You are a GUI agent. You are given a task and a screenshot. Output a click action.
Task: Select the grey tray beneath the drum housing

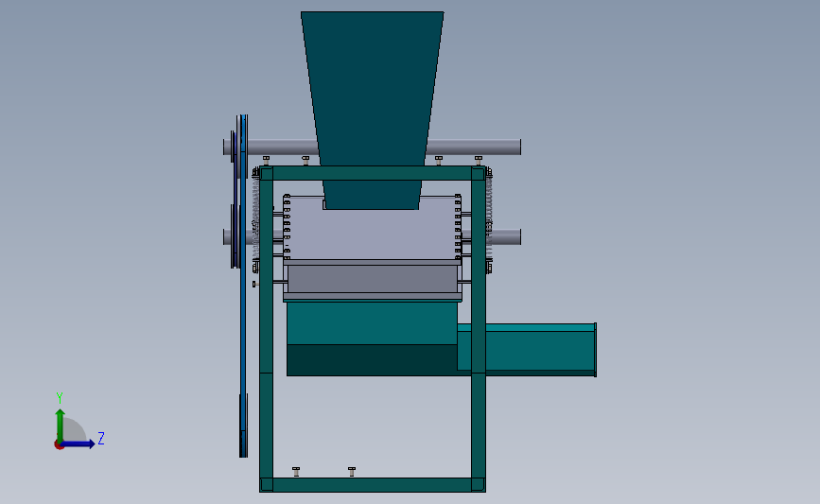coord(373,281)
